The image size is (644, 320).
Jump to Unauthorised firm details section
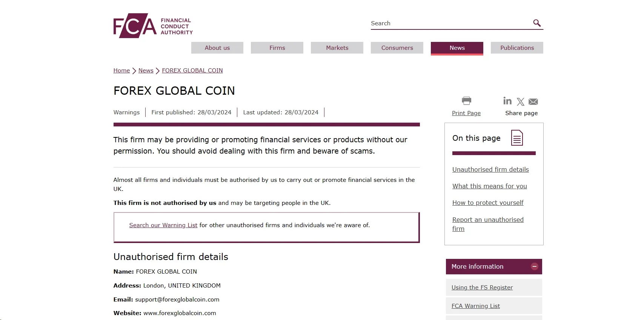490,170
